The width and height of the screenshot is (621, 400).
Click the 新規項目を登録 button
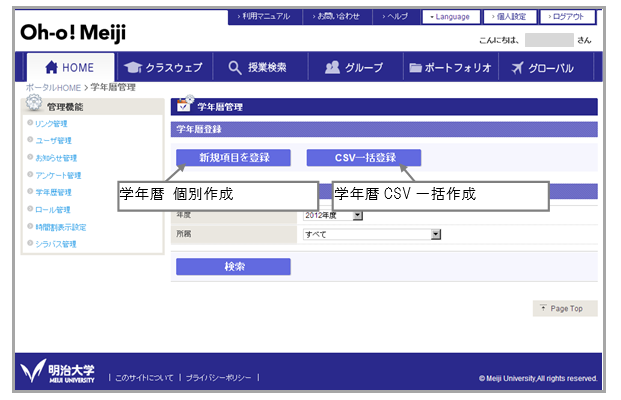tap(233, 158)
